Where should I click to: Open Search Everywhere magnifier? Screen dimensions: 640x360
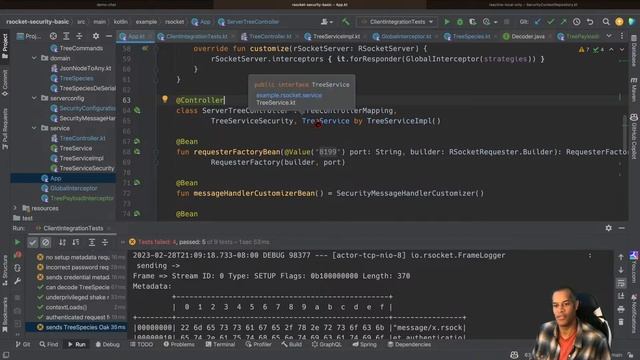click(x=606, y=22)
